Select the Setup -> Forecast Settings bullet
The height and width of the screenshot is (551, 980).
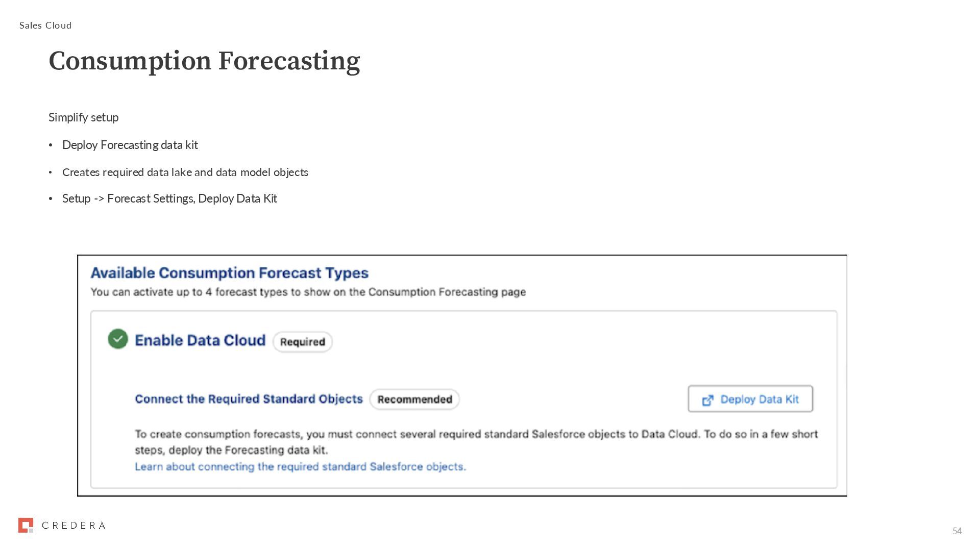169,198
